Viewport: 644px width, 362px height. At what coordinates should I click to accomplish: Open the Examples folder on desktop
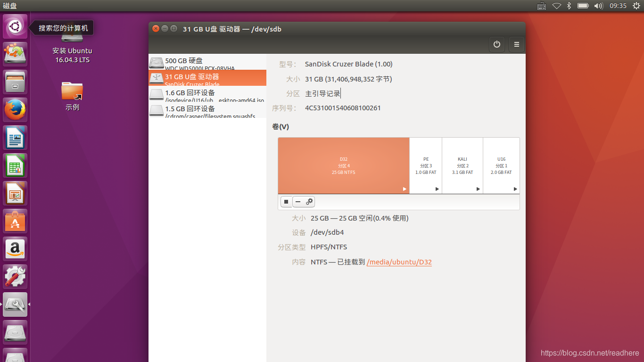pyautogui.click(x=72, y=96)
